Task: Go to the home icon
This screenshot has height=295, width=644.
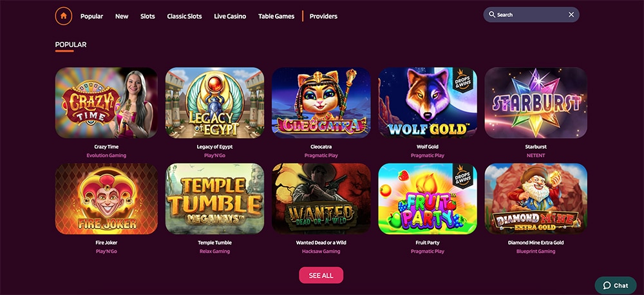Action: click(64, 16)
